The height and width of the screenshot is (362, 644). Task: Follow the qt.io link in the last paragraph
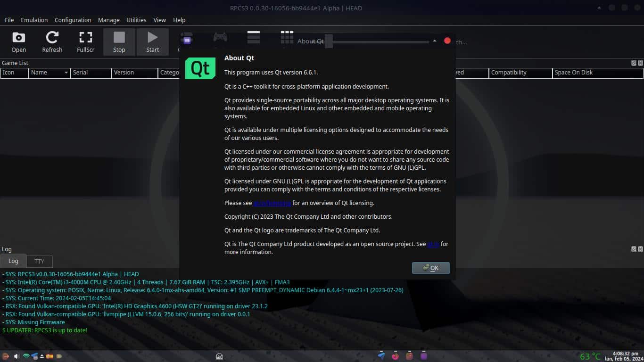point(433,244)
